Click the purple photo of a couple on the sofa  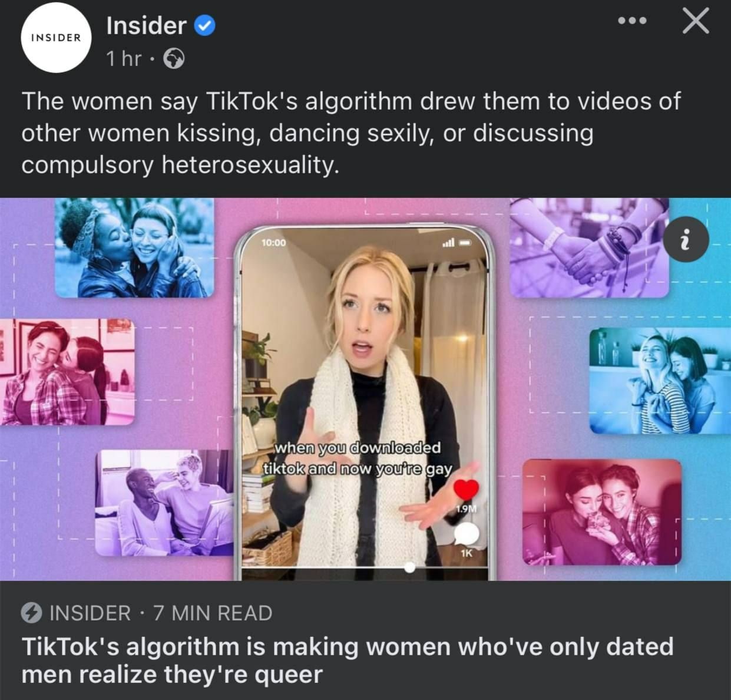coord(165,503)
